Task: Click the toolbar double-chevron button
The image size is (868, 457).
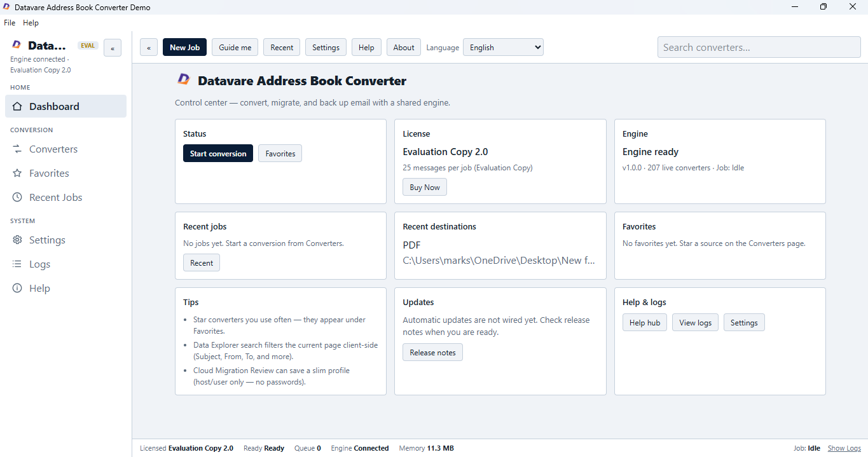Action: 149,47
